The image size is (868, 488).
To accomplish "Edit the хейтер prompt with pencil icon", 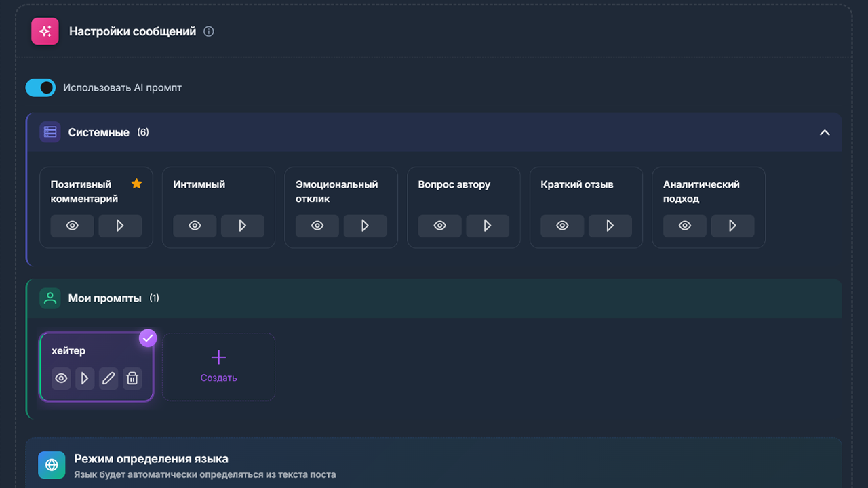I will coord(108,378).
